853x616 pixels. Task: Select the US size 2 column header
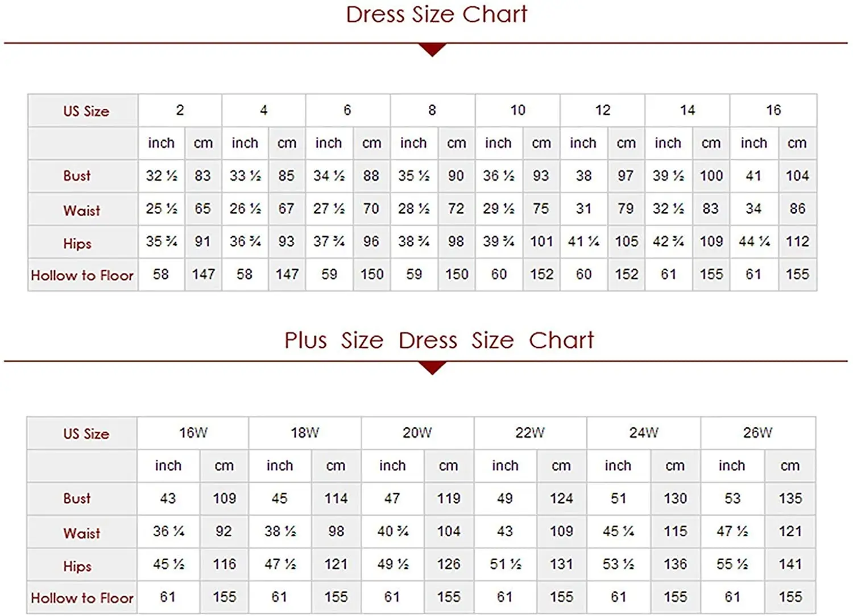point(180,110)
